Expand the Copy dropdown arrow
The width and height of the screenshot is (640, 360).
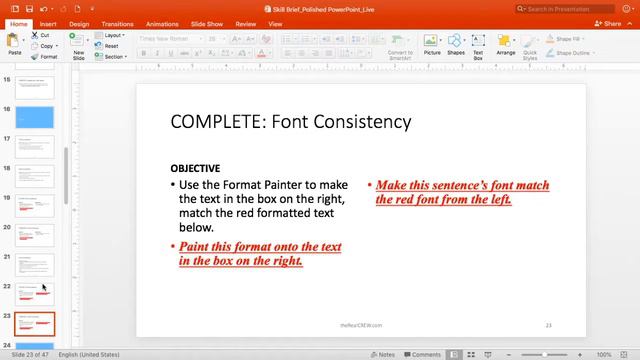pos(57,46)
